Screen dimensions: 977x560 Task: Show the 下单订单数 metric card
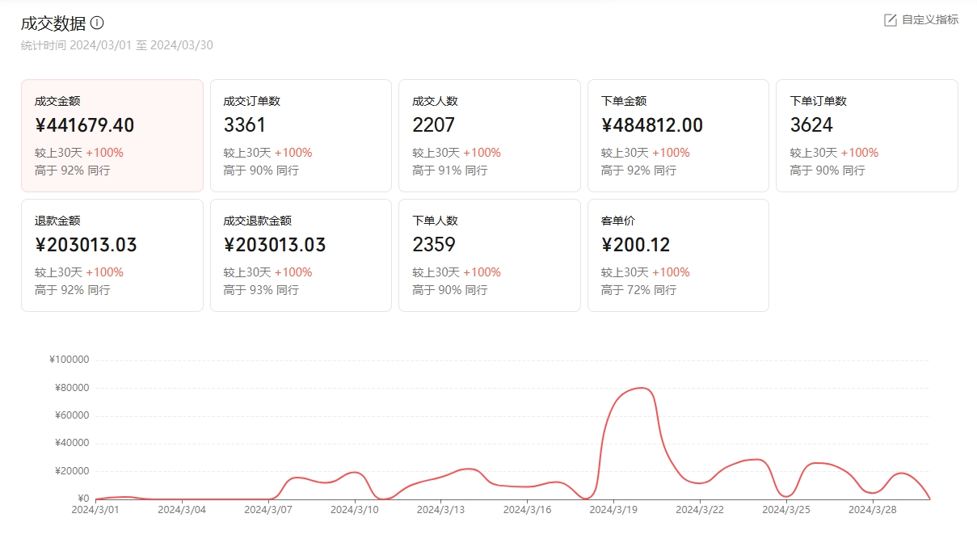pyautogui.click(x=866, y=136)
